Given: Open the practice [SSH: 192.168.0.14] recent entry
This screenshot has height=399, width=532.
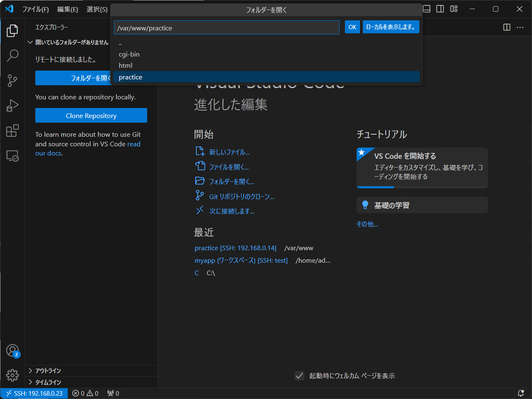Looking at the screenshot, I should coord(236,248).
